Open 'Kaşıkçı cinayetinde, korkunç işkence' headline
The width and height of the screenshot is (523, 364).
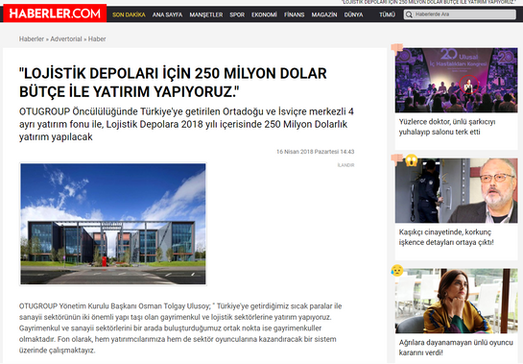(x=446, y=237)
